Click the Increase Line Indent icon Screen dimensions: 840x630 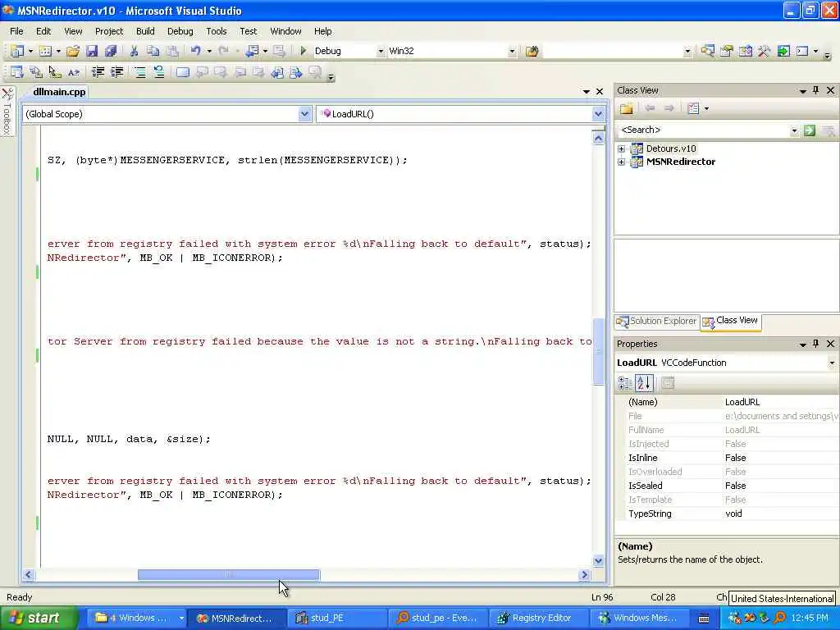coord(116,72)
